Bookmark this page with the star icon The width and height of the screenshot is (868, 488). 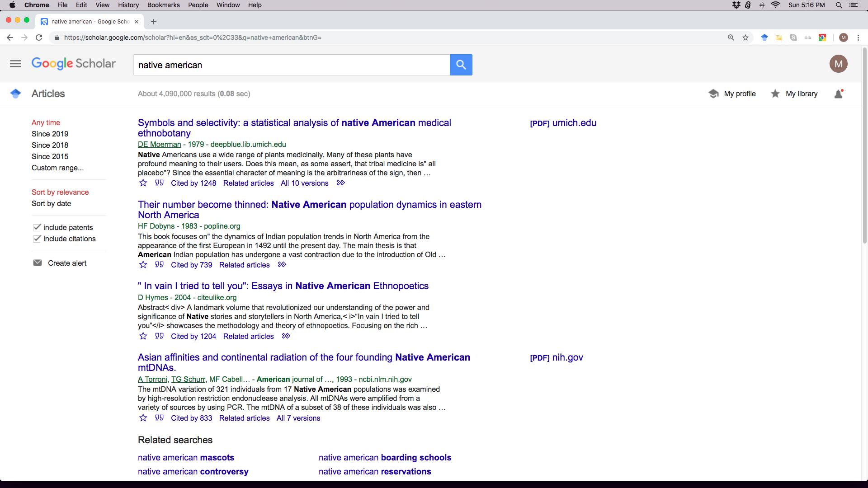coord(745,38)
